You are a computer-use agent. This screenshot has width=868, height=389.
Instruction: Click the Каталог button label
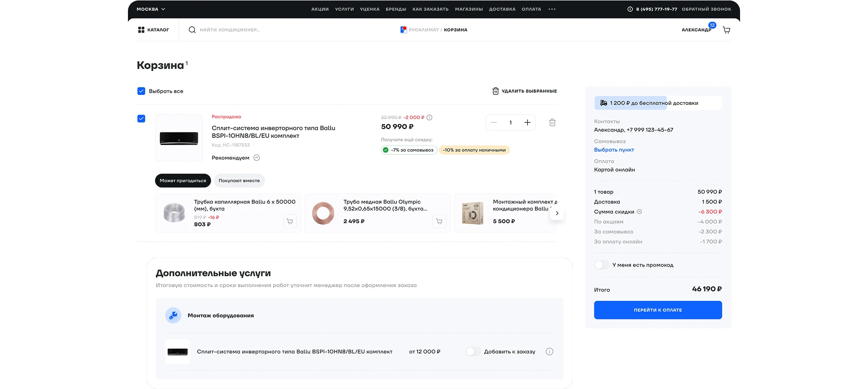158,30
